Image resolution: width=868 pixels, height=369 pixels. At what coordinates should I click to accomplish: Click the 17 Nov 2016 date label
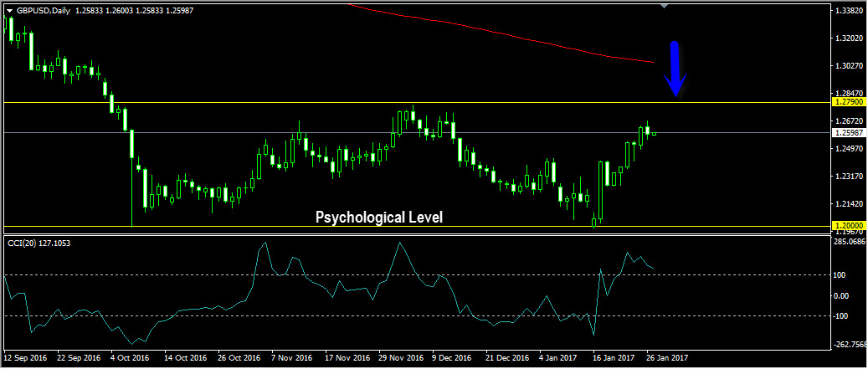click(x=346, y=357)
